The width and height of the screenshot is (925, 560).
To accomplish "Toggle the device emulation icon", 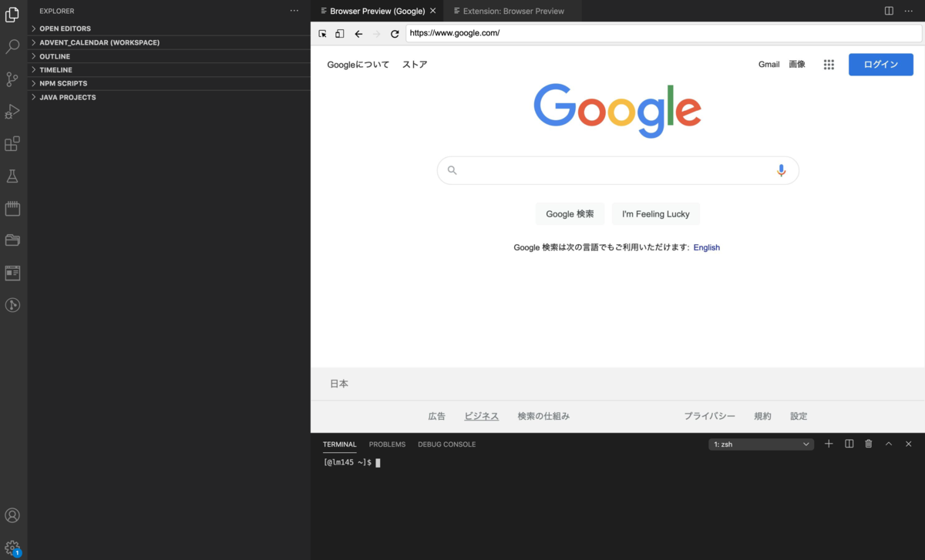I will 340,34.
